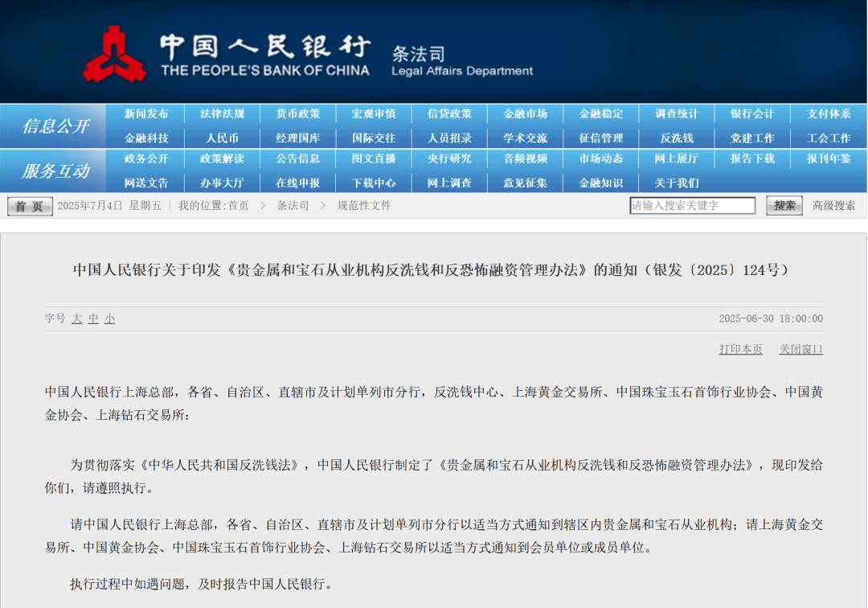This screenshot has width=868, height=608.
Task: Open 市场动态 menu item
Action: coord(601,159)
